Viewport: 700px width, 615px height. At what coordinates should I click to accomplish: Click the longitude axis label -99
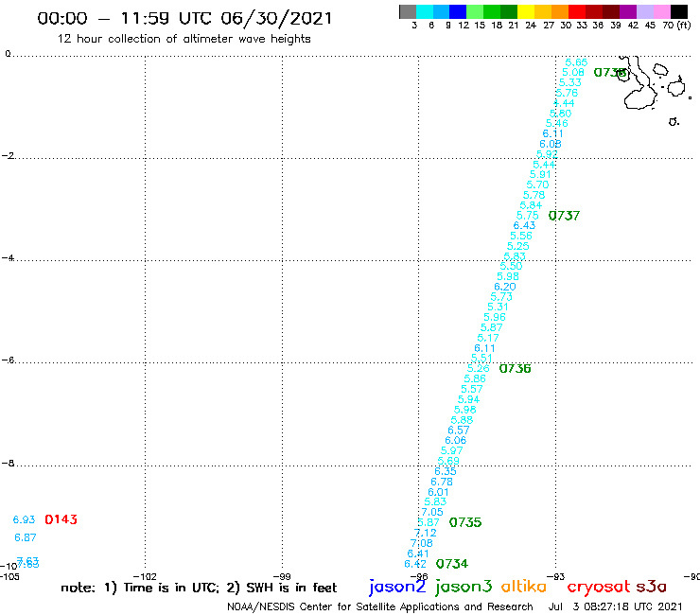coord(282,576)
